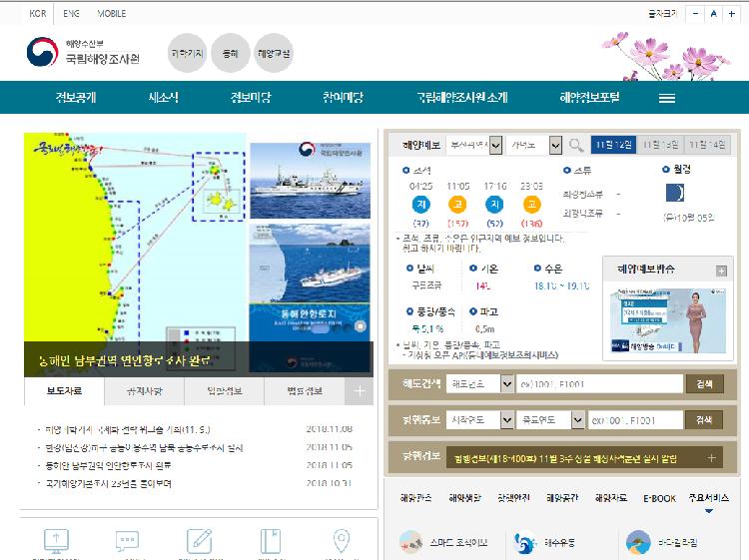Image resolution: width=749 pixels, height=560 pixels.
Task: Click the 검색 button in 해도검색 row
Action: pos(704,384)
